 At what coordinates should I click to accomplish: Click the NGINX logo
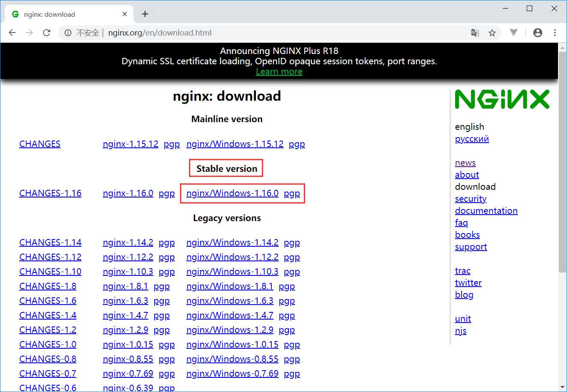(x=502, y=99)
